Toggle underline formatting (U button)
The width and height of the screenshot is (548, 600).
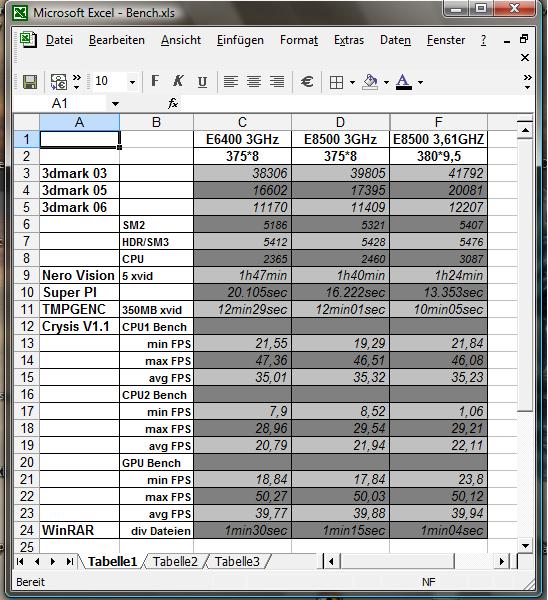click(x=202, y=82)
